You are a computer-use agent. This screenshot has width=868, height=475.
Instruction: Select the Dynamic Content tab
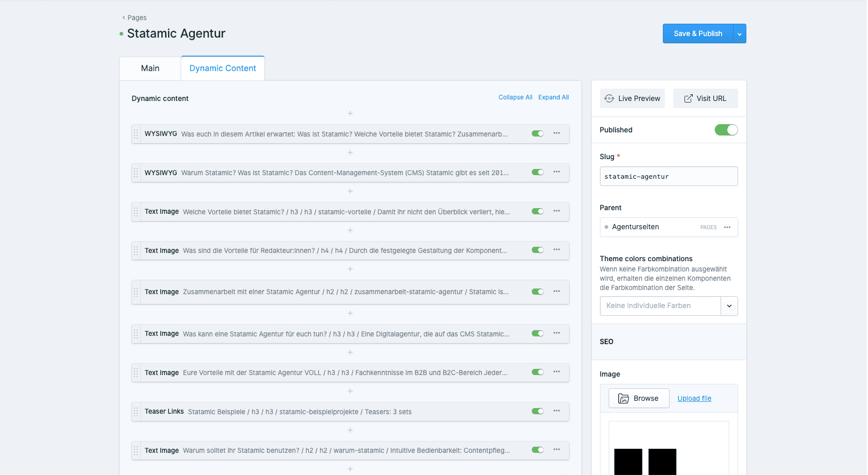click(x=223, y=69)
